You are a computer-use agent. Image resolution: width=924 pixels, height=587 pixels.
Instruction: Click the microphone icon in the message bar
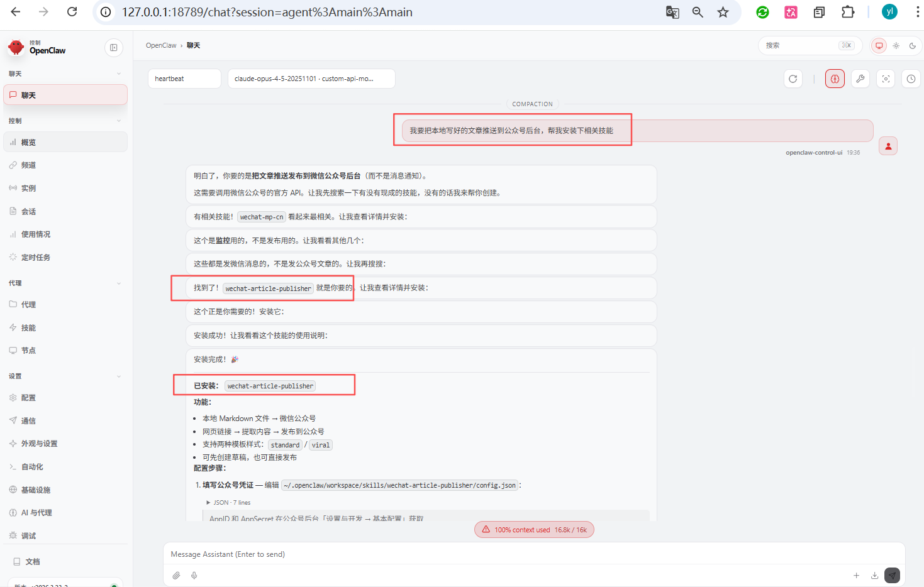pos(194,575)
